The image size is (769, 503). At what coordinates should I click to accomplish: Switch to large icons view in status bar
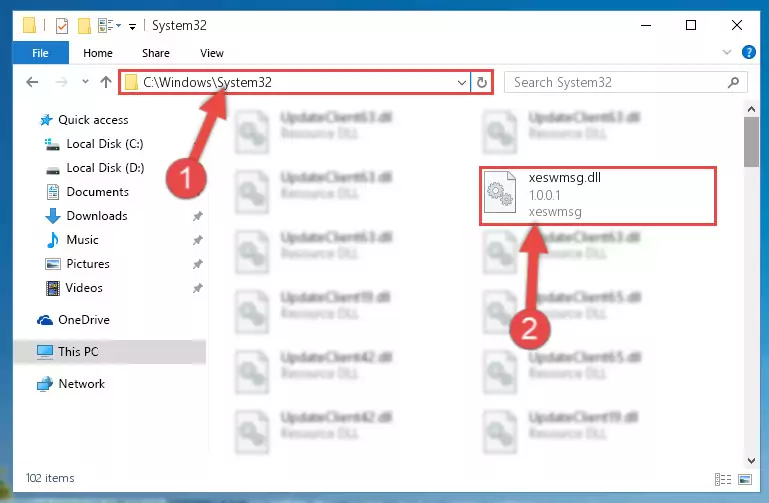[745, 479]
